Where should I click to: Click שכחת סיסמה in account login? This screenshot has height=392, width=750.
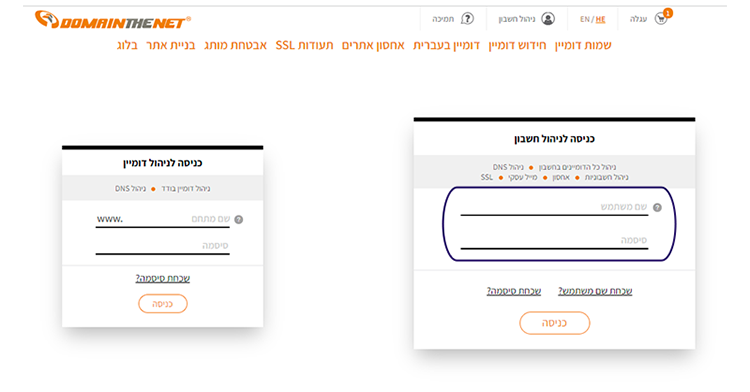(514, 291)
